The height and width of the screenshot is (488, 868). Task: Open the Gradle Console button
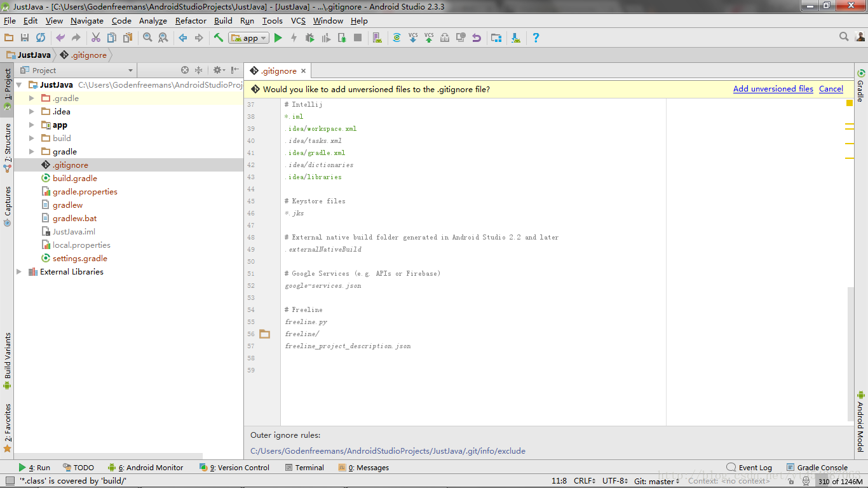click(x=817, y=468)
